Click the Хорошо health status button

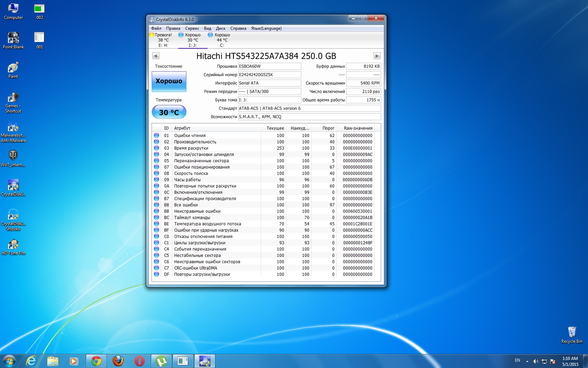169,81
